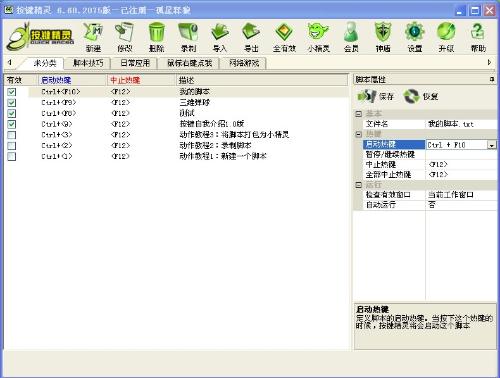Collapse the 基本 property group
Image resolution: width=500 pixels, height=378 pixels.
coord(358,114)
